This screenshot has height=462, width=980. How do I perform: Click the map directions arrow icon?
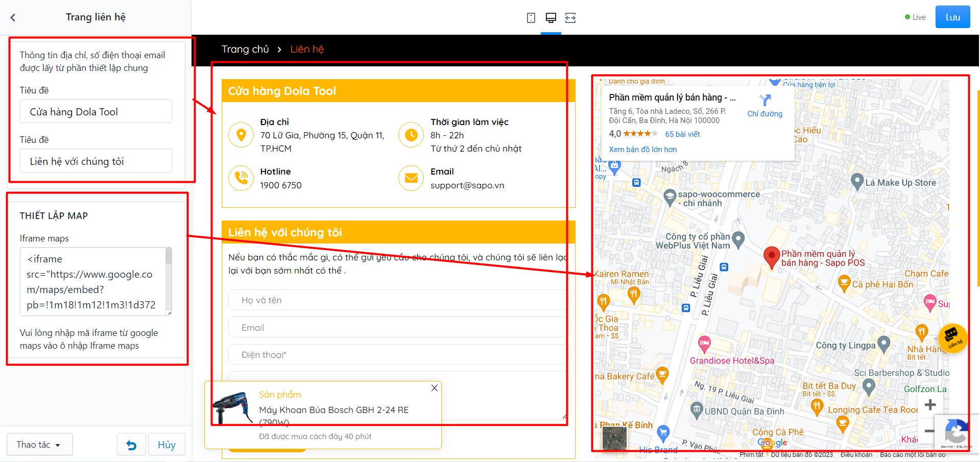click(764, 100)
